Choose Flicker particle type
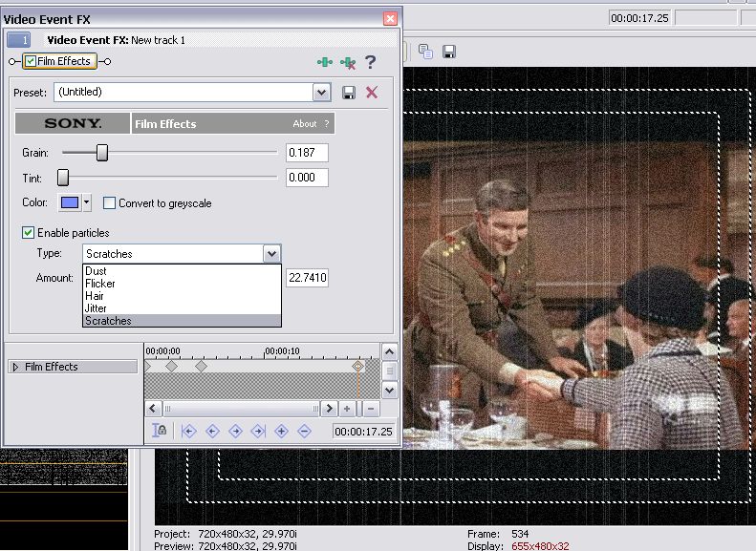The height and width of the screenshot is (551, 756). pos(182,284)
